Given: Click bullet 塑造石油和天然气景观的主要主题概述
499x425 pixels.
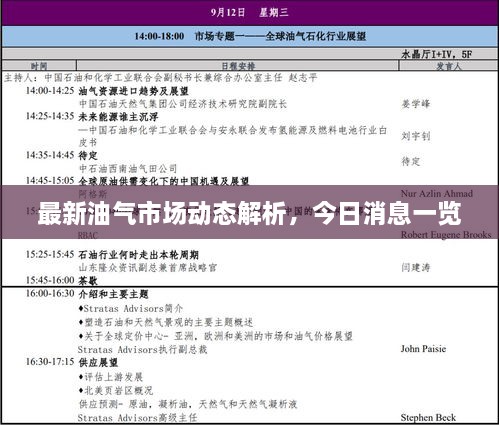Looking at the screenshot, I should click(166, 322).
